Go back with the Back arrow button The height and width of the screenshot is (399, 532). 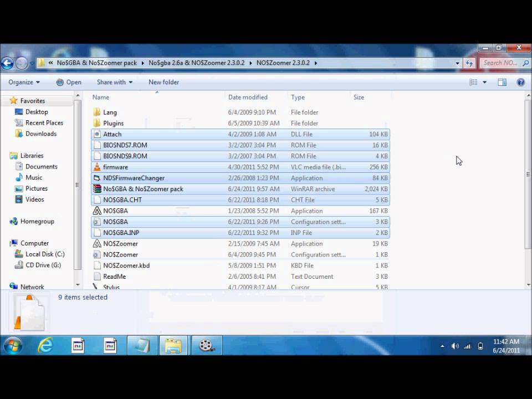point(7,63)
